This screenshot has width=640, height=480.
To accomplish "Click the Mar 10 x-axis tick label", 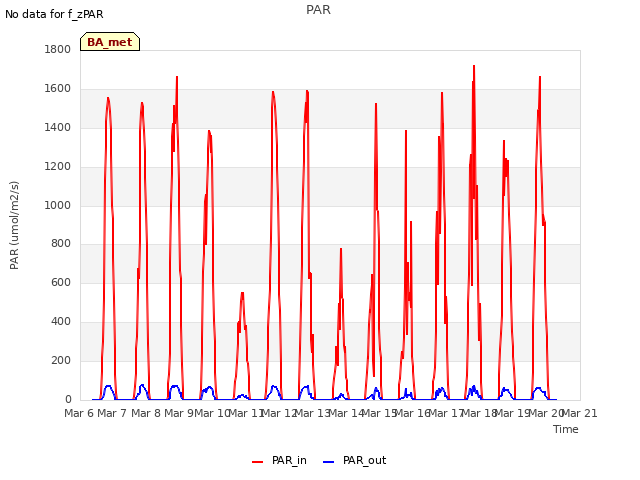I will coord(212,413).
